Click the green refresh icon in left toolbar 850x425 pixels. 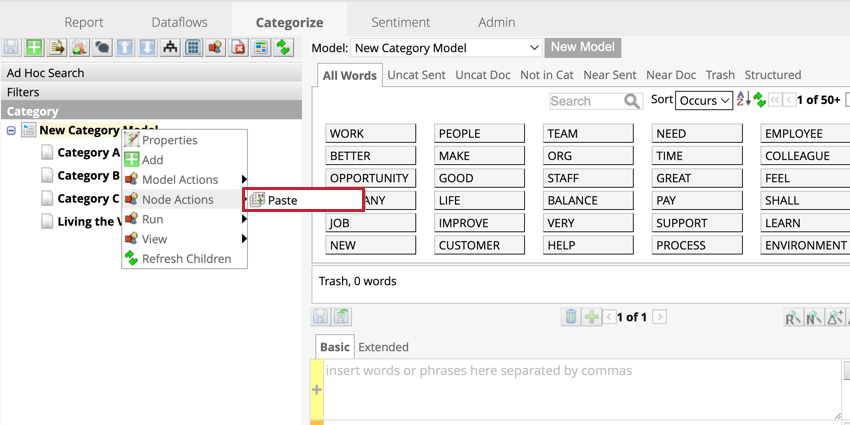pos(284,48)
